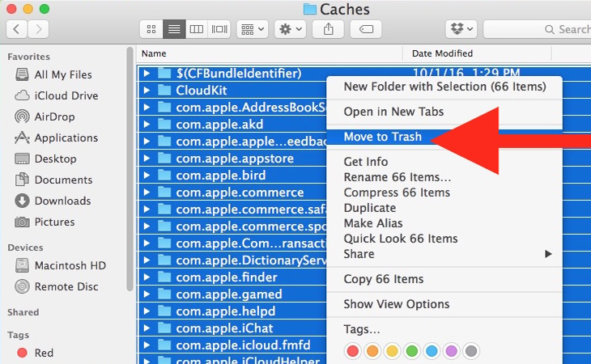Go forward with the right arrow button
The height and width of the screenshot is (364, 591).
click(x=38, y=29)
